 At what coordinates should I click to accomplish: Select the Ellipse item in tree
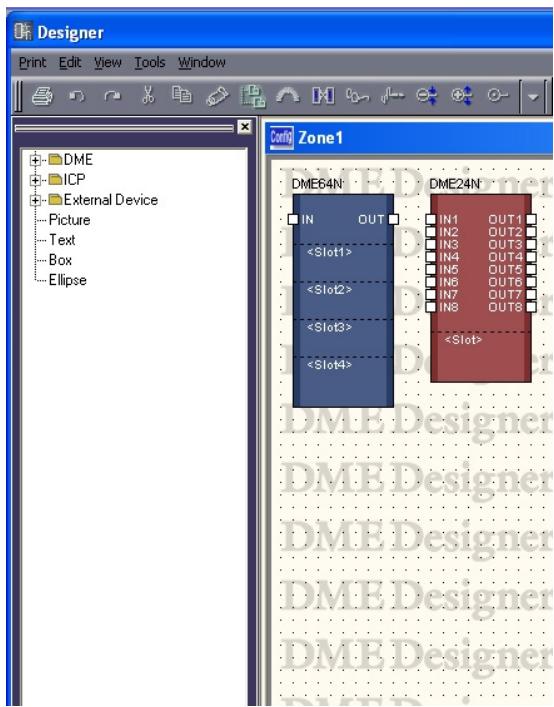[68, 280]
